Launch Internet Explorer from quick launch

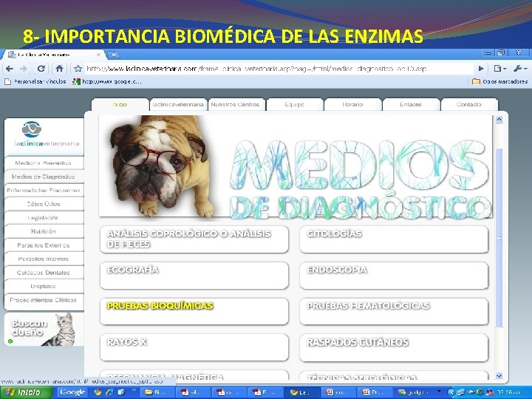tap(109, 392)
